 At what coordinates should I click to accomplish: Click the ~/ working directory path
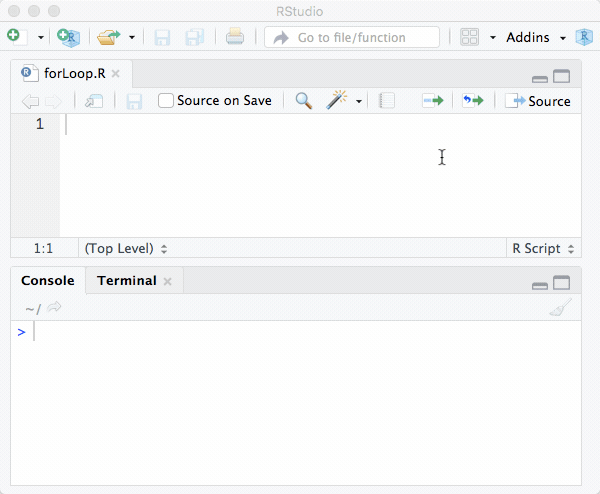point(33,308)
